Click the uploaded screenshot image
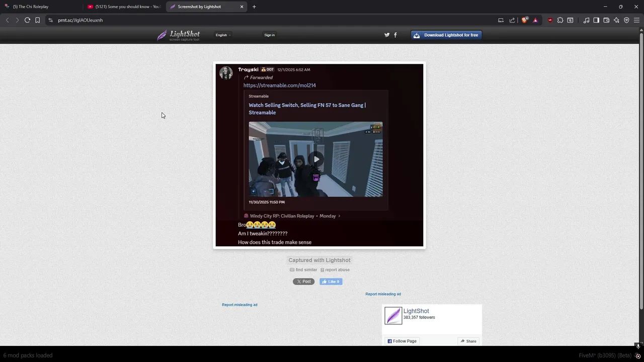The width and height of the screenshot is (644, 362). 319,155
